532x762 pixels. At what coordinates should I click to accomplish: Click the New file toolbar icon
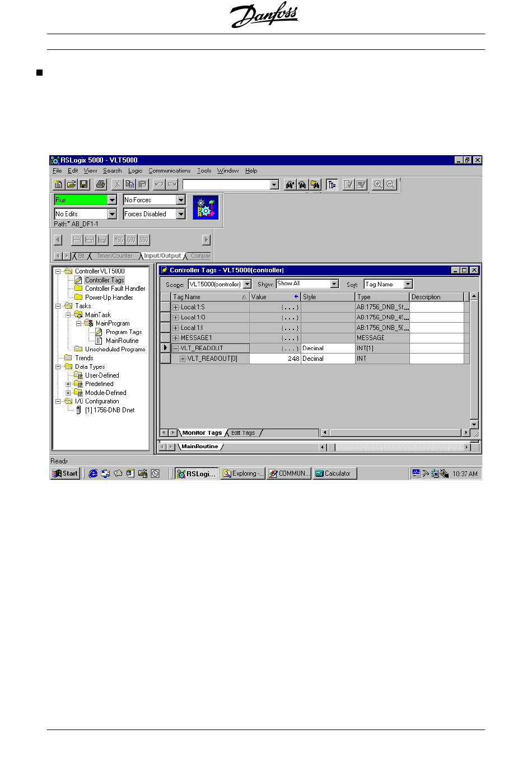click(59, 184)
